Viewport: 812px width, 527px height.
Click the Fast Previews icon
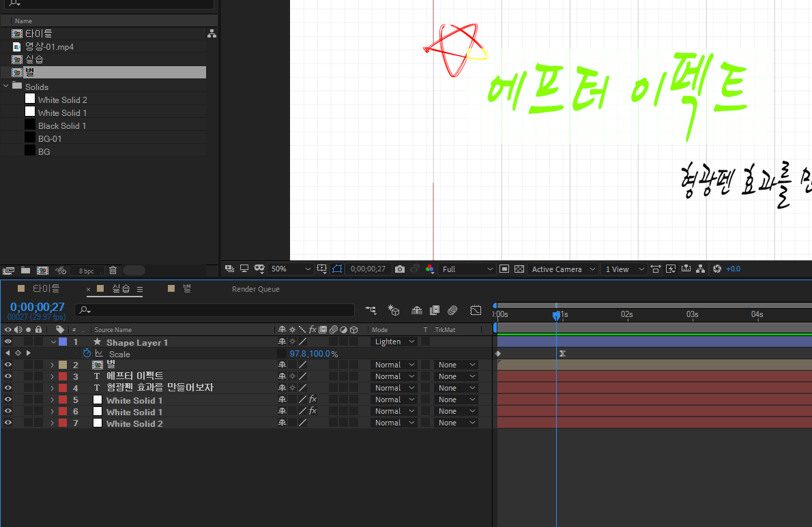[x=671, y=269]
